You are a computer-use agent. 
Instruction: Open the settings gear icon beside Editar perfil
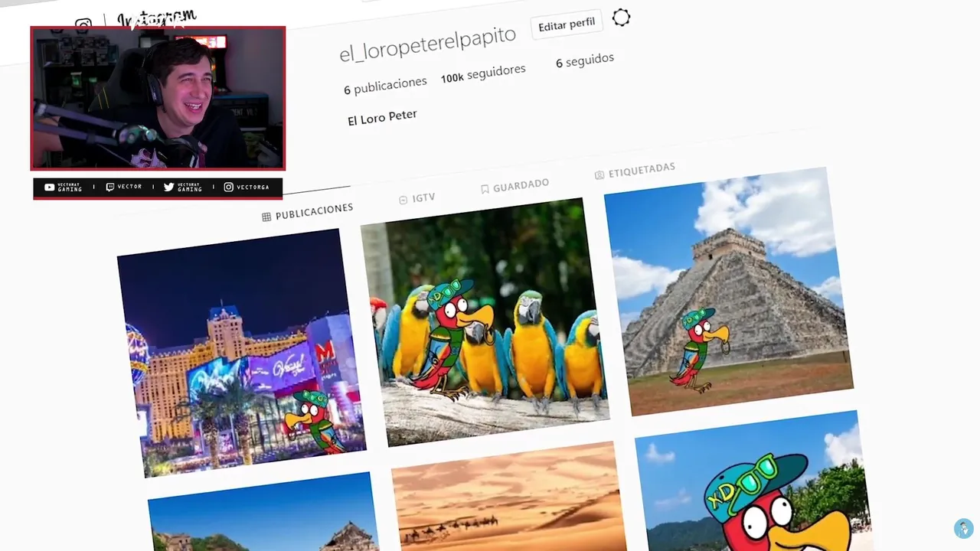point(621,18)
